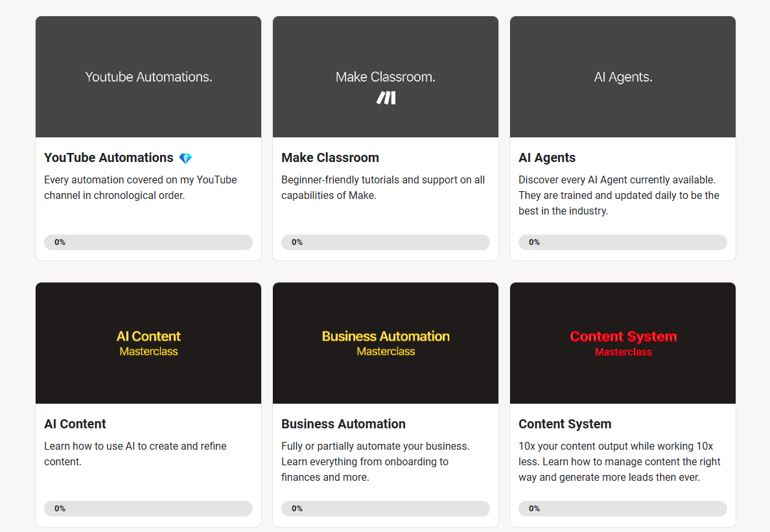Click the Business Automation progress bar
The height and width of the screenshot is (532, 770).
click(x=386, y=509)
